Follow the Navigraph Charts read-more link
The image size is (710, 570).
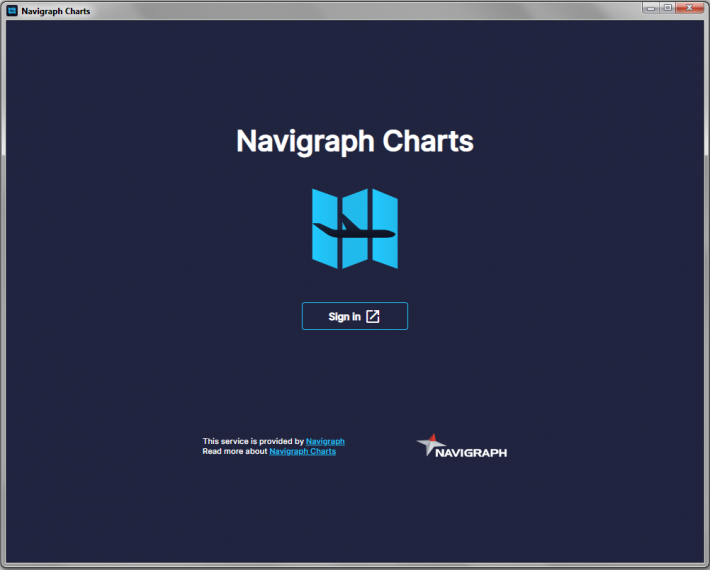(x=302, y=451)
